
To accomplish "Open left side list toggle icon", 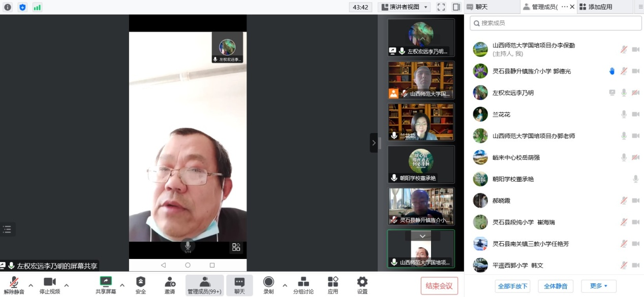I will tap(7, 229).
